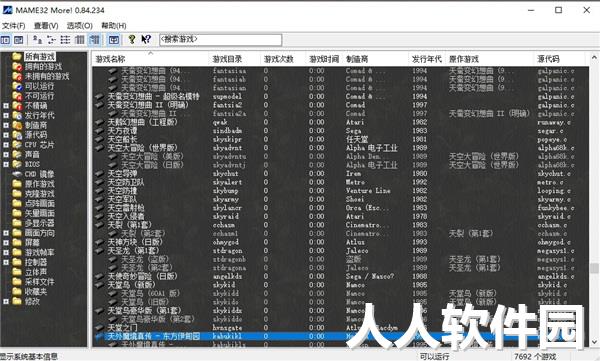Click the 搜索游戏 search field
Viewport: 600px width, 361px height.
(221, 39)
